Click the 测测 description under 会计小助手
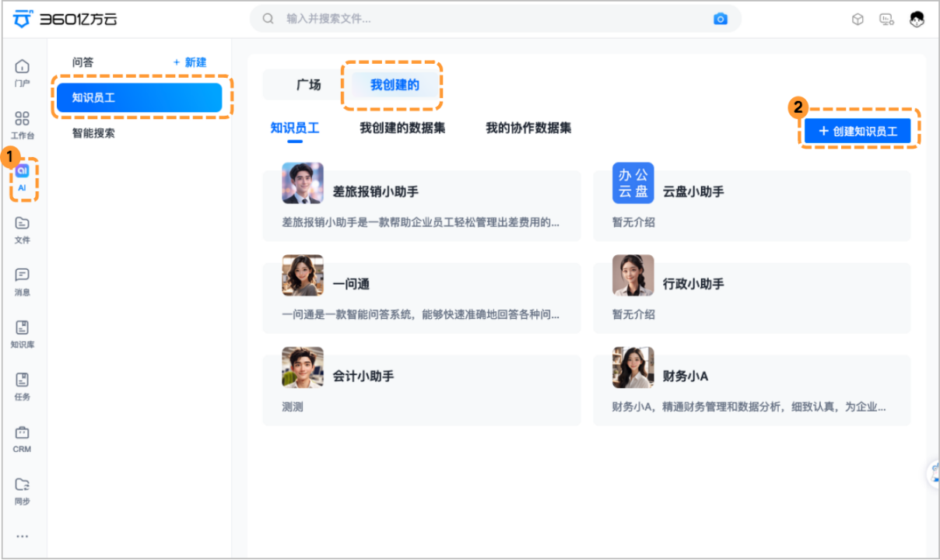940x560 pixels. pos(293,407)
